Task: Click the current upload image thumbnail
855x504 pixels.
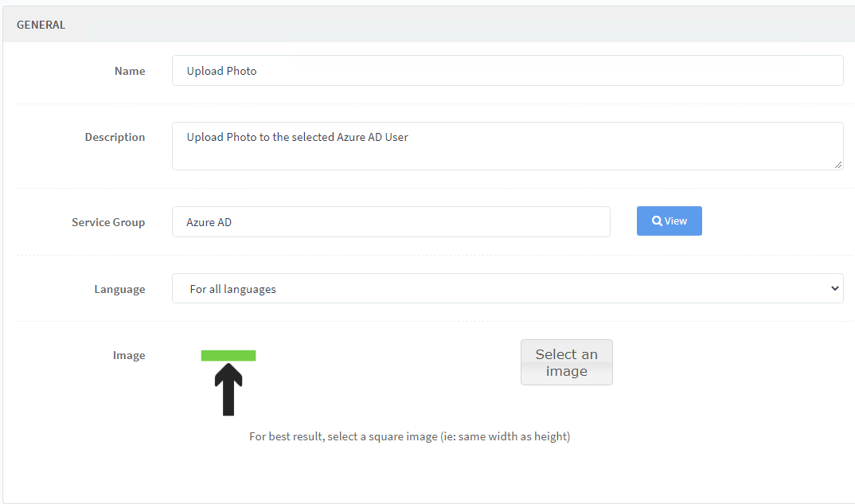Action: pos(228,383)
